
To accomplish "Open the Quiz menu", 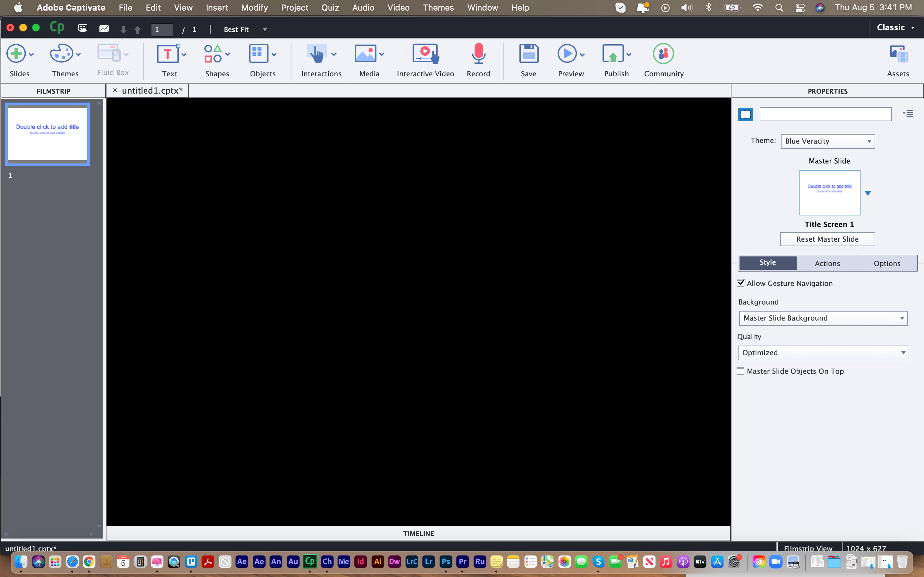I will pyautogui.click(x=330, y=8).
